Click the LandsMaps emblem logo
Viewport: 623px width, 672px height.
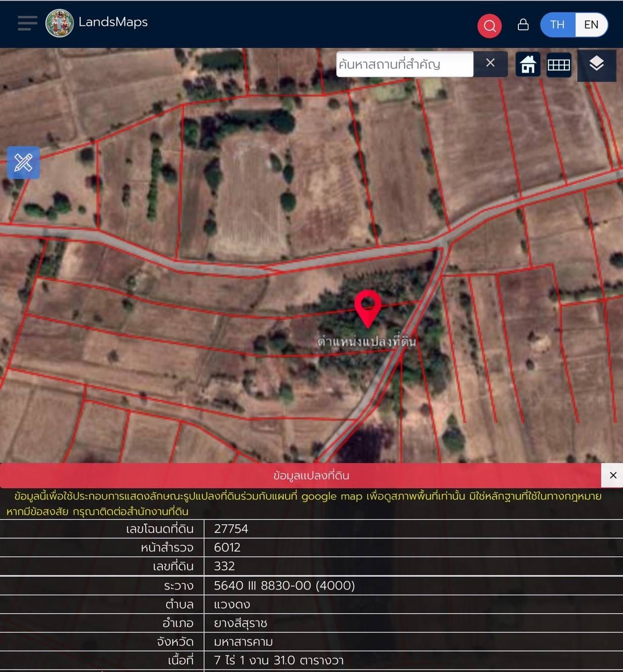pos(60,23)
